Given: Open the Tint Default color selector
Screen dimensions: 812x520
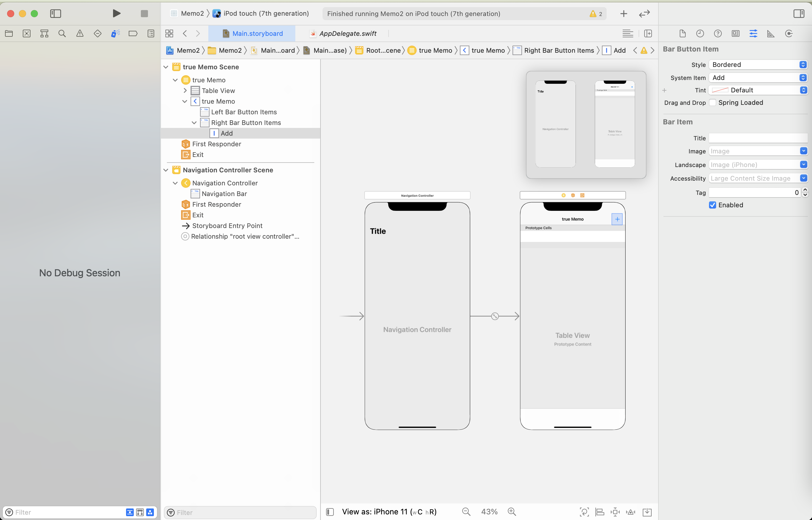Looking at the screenshot, I should pos(757,90).
